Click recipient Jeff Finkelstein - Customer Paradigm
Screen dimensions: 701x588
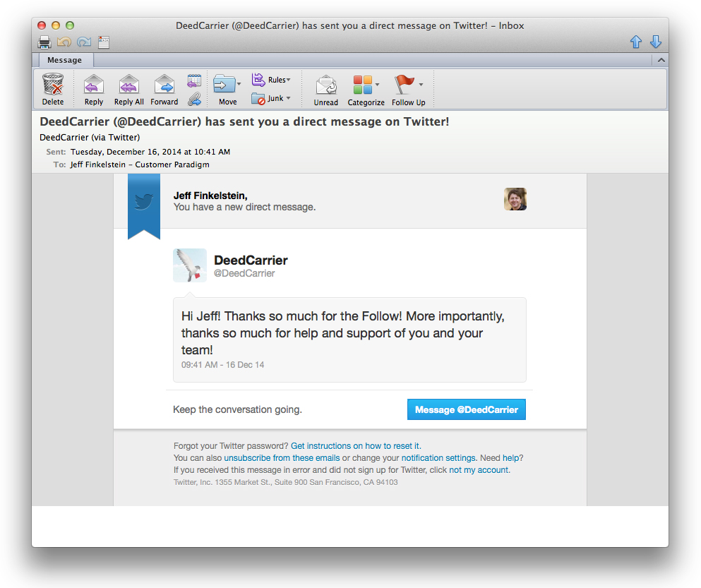140,164
